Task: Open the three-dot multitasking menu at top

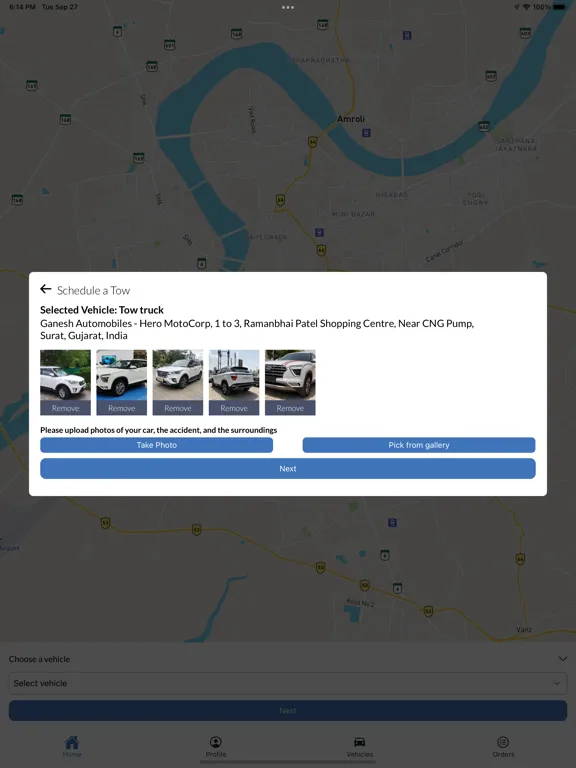Action: click(x=288, y=7)
